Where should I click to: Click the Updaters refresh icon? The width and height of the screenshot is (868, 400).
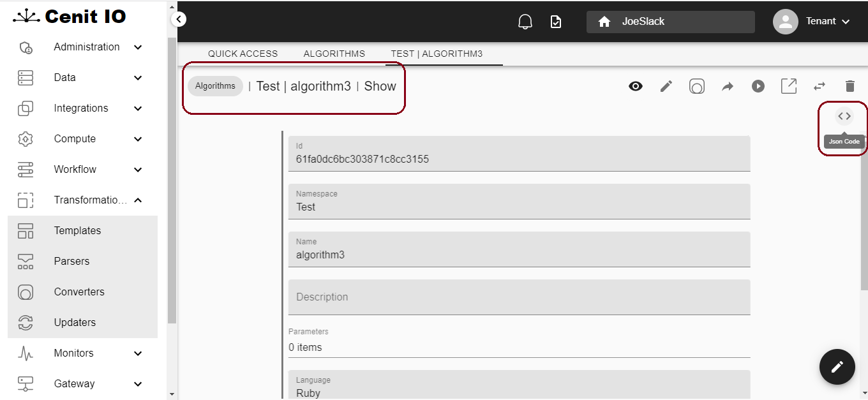26,323
